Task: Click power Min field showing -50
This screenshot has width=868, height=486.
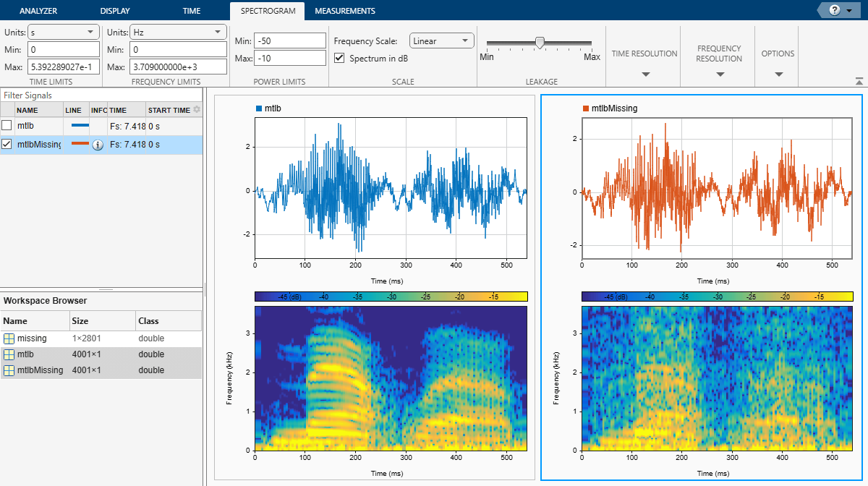Action: tap(290, 40)
